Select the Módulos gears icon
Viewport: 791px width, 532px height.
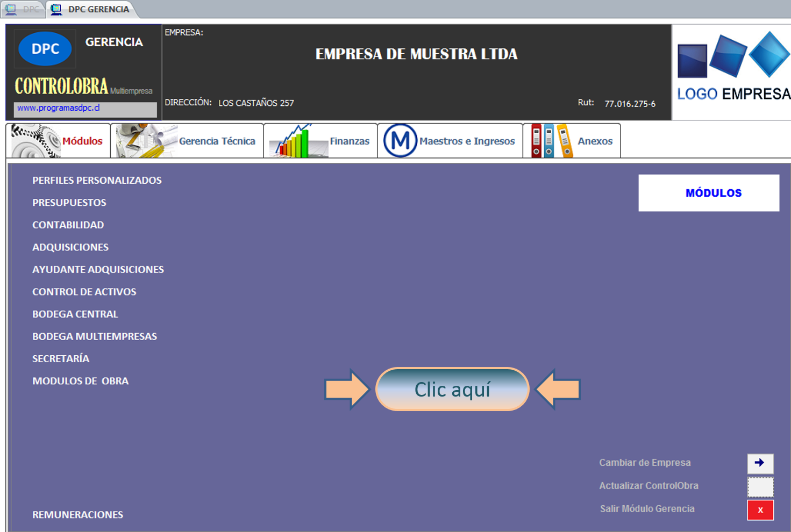33,140
